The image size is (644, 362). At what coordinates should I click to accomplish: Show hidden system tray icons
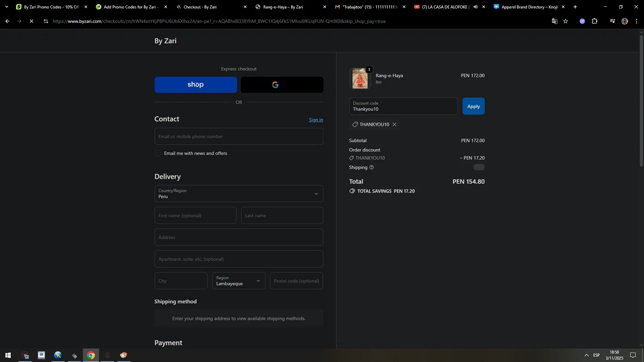[x=586, y=355]
